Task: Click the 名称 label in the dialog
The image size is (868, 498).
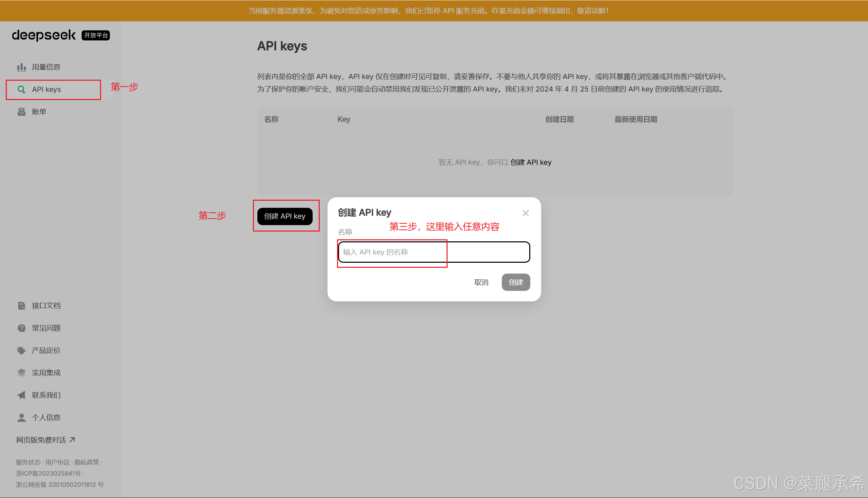Action: (345, 232)
